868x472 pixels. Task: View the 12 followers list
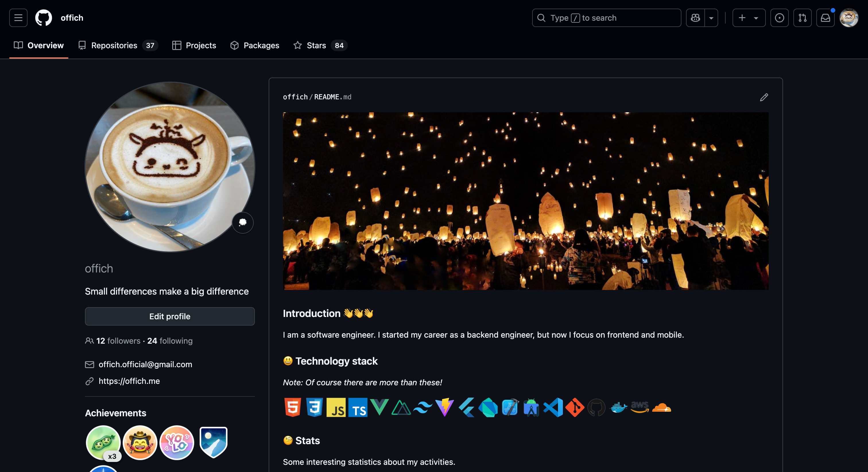(x=118, y=341)
